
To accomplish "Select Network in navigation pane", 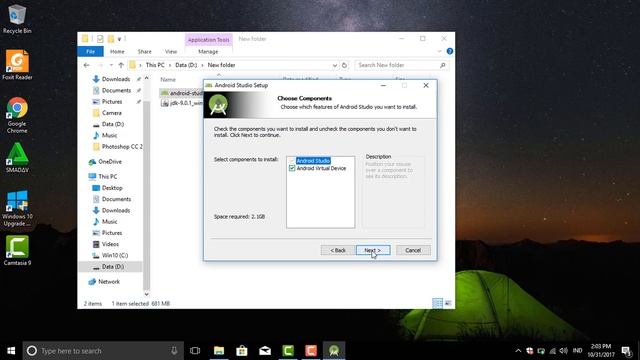I will (x=109, y=282).
